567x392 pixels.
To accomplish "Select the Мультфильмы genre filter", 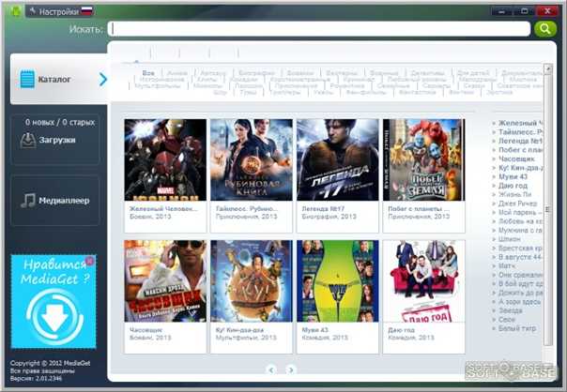I will (158, 85).
